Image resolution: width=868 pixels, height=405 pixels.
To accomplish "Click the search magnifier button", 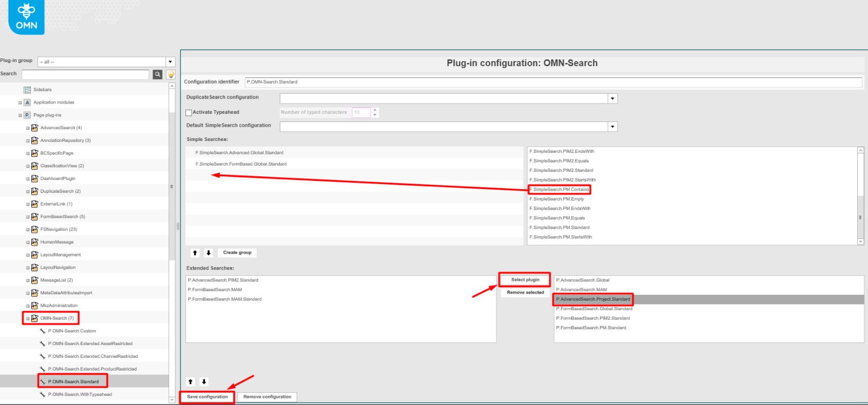I will point(158,74).
